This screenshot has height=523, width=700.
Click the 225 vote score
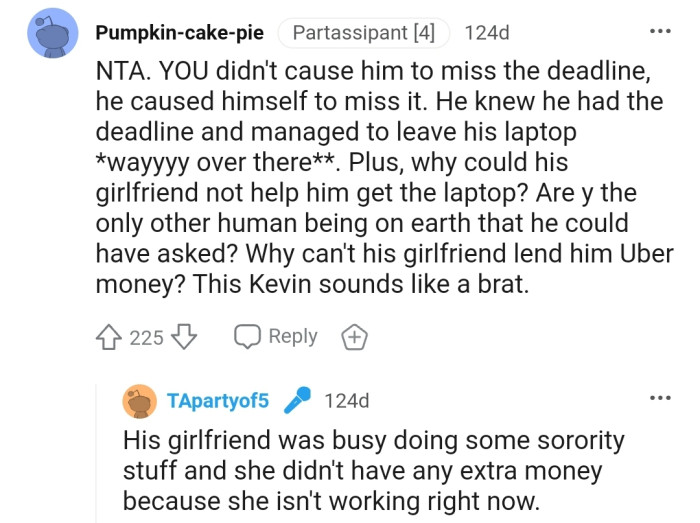[146, 337]
